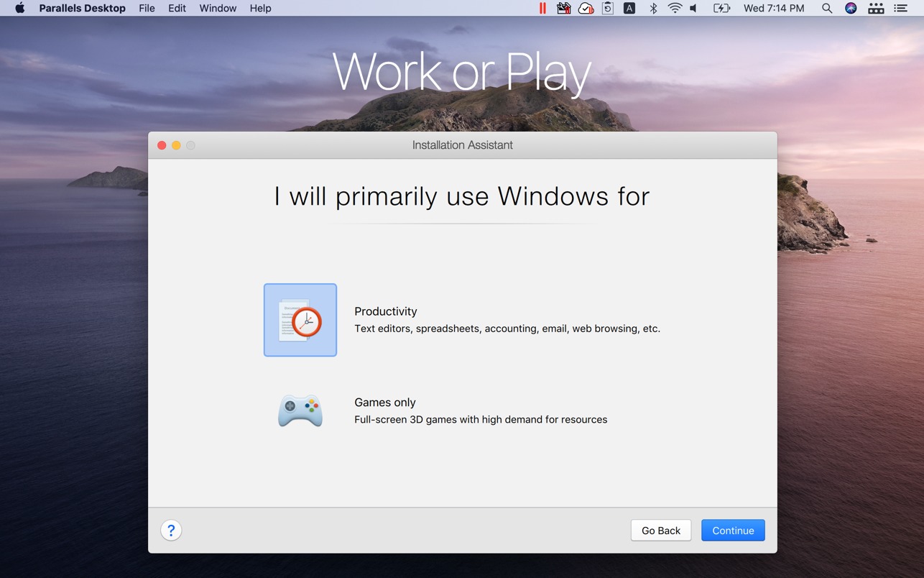Open Notification Center list icon
Image resolution: width=924 pixels, height=578 pixels.
pos(900,9)
